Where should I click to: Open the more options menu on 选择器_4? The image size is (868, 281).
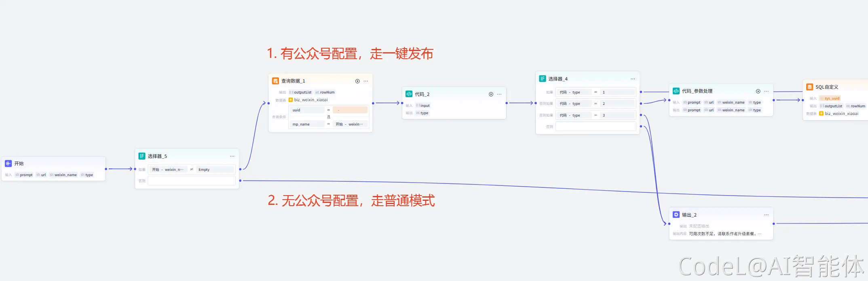tap(633, 79)
